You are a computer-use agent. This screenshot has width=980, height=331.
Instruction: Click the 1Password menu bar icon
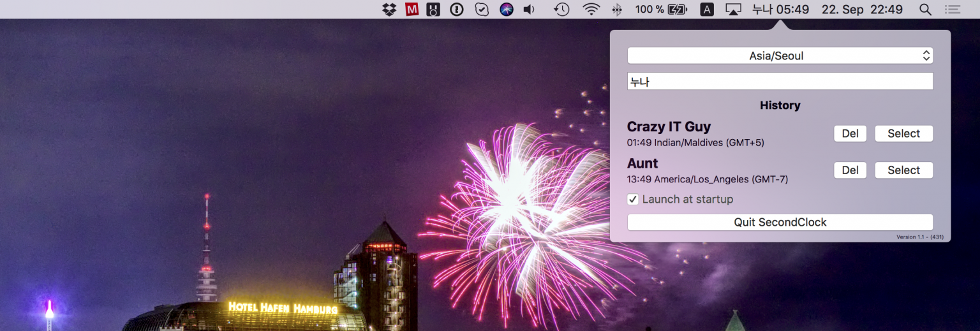[456, 10]
